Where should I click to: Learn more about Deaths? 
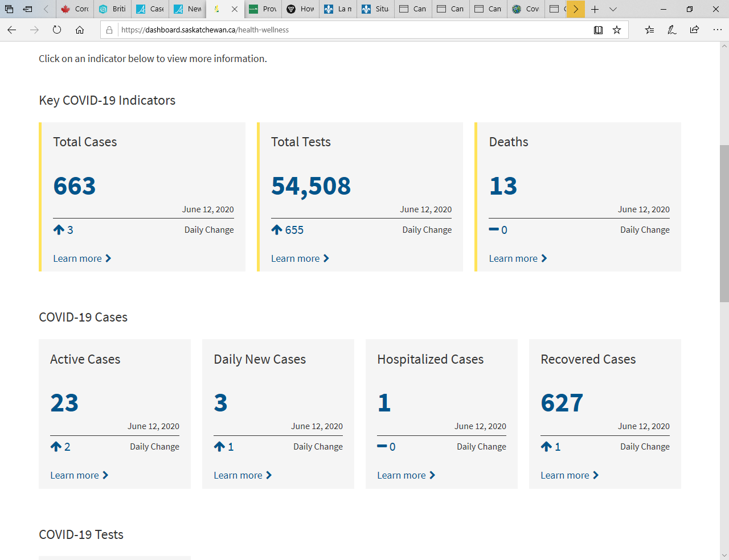coord(518,258)
